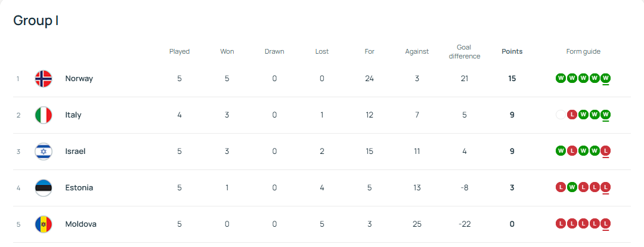This screenshot has height=247, width=644.
Task: Open the Estonia team page
Action: [x=79, y=188]
